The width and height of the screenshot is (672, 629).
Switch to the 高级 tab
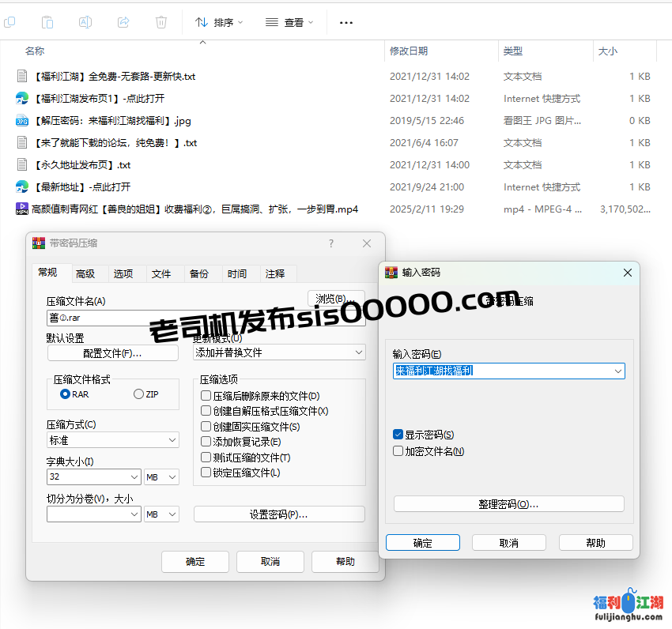(x=85, y=273)
